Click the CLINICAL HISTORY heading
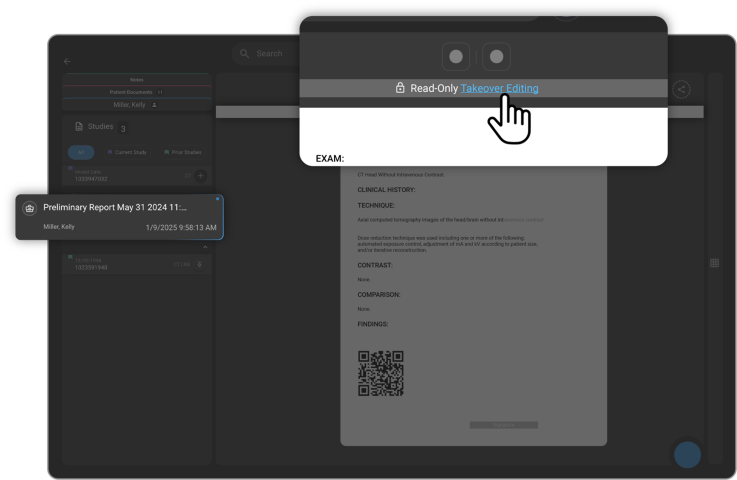Screen dimensions: 737x480 tap(386, 190)
